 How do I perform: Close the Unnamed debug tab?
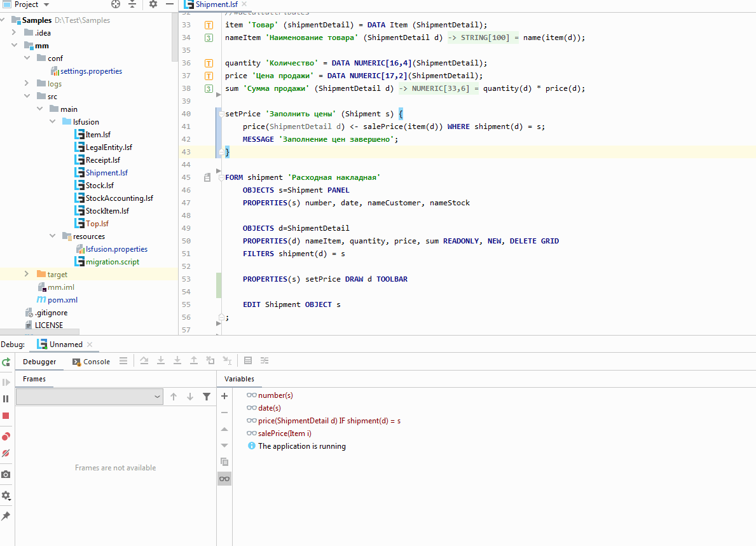pos(90,345)
